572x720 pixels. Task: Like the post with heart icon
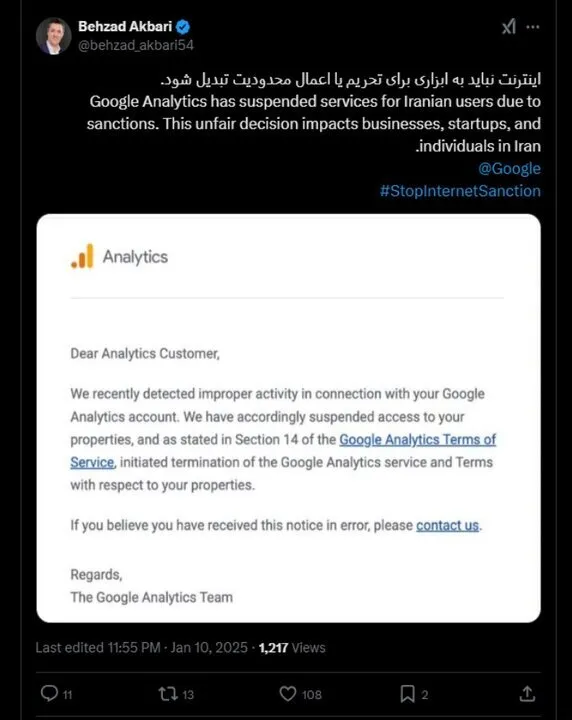point(288,693)
